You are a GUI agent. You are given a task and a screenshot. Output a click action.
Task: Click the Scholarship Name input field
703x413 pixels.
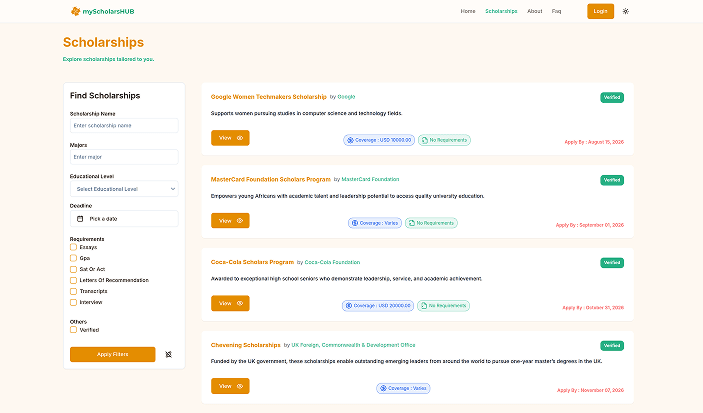click(124, 126)
